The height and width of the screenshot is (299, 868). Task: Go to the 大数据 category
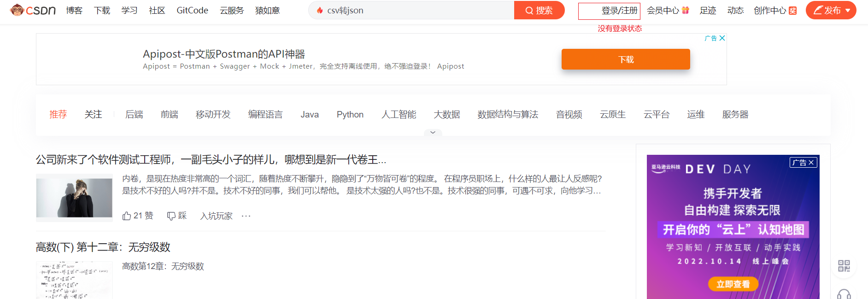[447, 114]
